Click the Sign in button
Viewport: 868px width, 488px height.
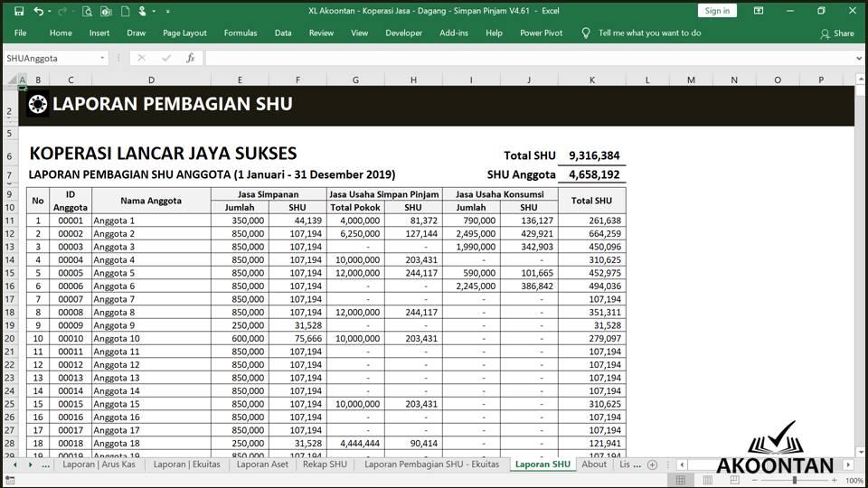click(717, 11)
